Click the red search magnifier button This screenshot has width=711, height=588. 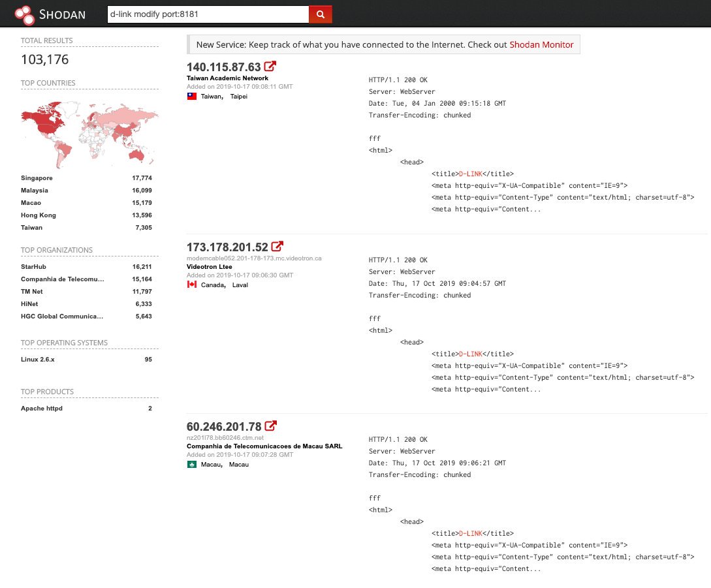point(321,14)
